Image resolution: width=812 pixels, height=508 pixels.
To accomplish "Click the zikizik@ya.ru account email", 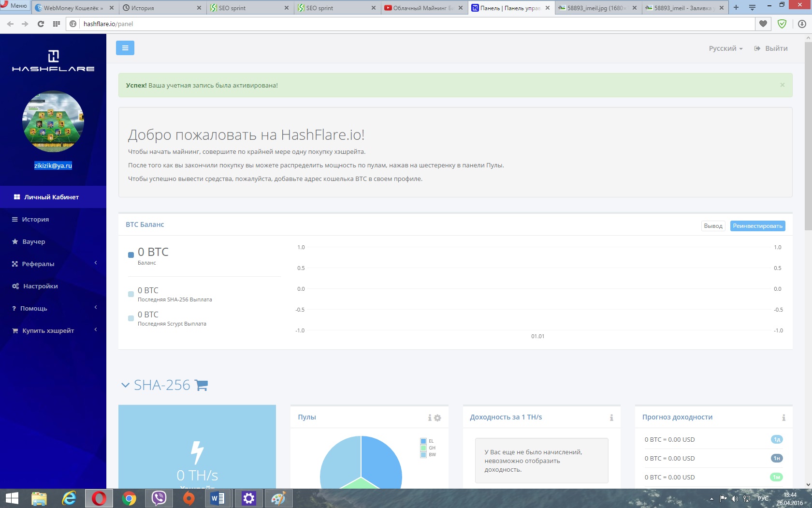I will click(x=53, y=165).
